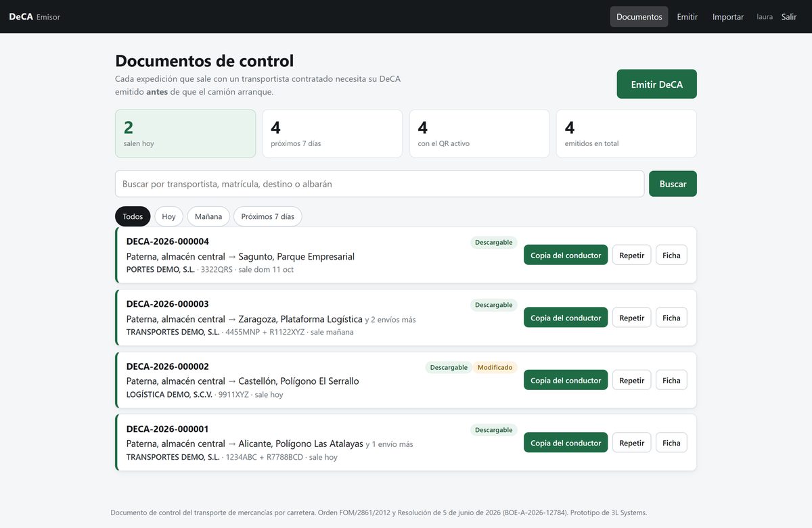The image size is (812, 528).
Task: Select the '4 próximos 7 días' stat card
Action: 332,134
